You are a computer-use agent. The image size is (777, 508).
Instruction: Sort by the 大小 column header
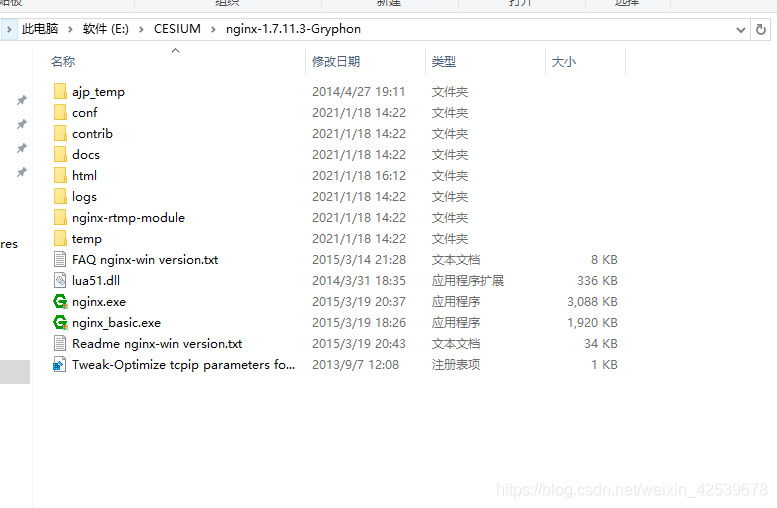[564, 61]
